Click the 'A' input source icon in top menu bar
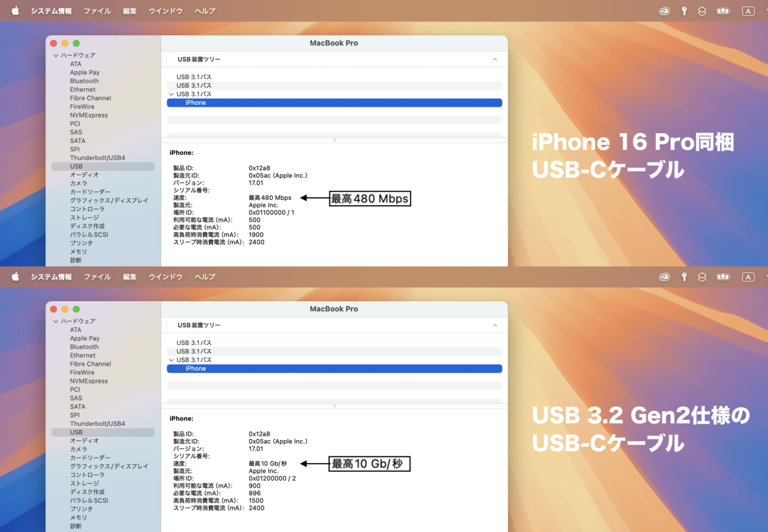Image resolution: width=768 pixels, height=532 pixels. click(x=748, y=11)
